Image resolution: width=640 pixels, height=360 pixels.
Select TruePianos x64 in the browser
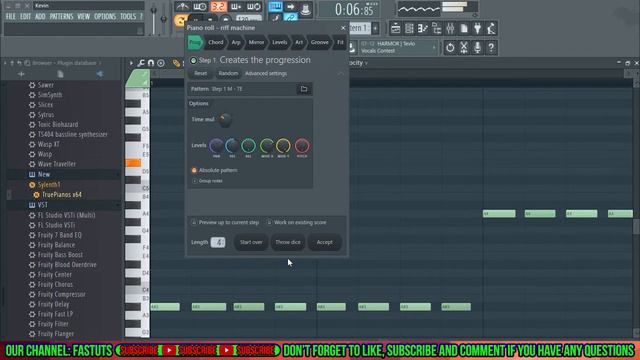(x=62, y=195)
